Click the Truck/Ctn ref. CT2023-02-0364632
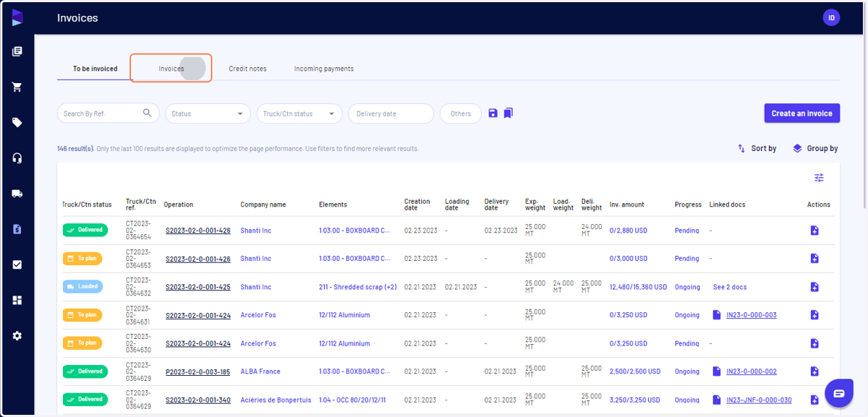The height and width of the screenshot is (417, 868). click(138, 287)
